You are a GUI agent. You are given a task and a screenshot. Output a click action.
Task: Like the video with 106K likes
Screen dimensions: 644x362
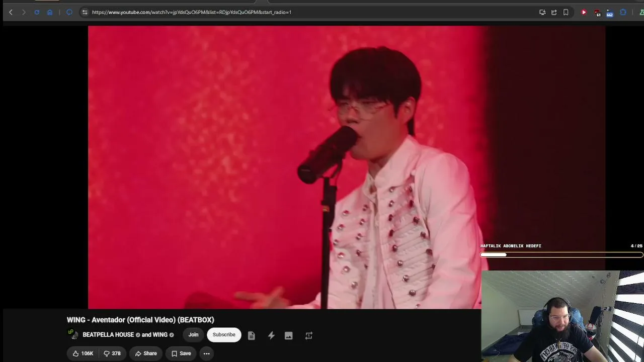83,353
